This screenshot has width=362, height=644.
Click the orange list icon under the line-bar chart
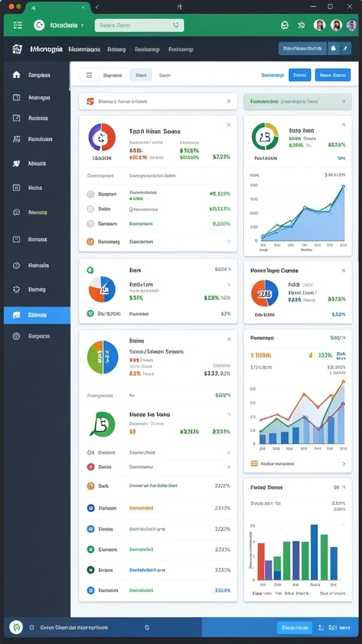[254, 464]
